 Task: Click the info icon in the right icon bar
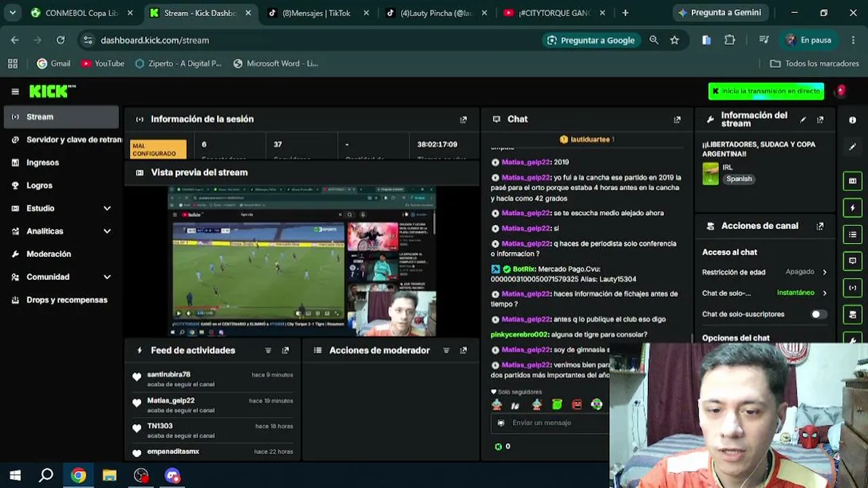click(852, 120)
